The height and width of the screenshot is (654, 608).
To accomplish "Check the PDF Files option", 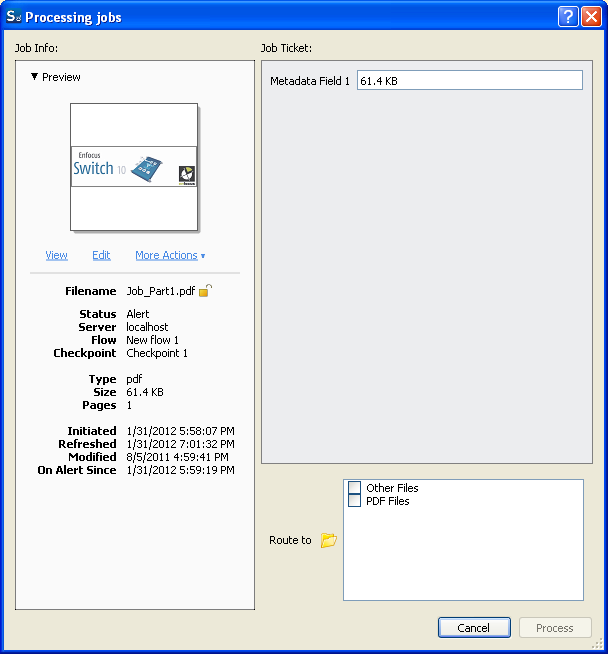I will [x=354, y=501].
